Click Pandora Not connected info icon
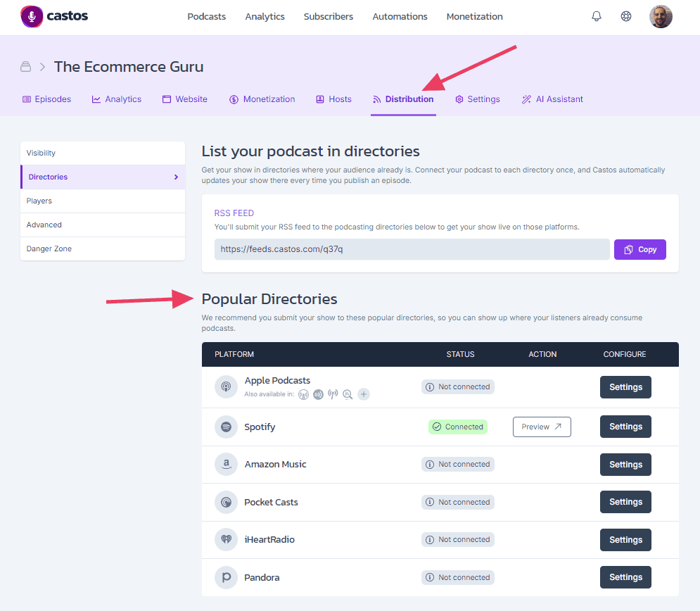700x611 pixels. point(430,577)
